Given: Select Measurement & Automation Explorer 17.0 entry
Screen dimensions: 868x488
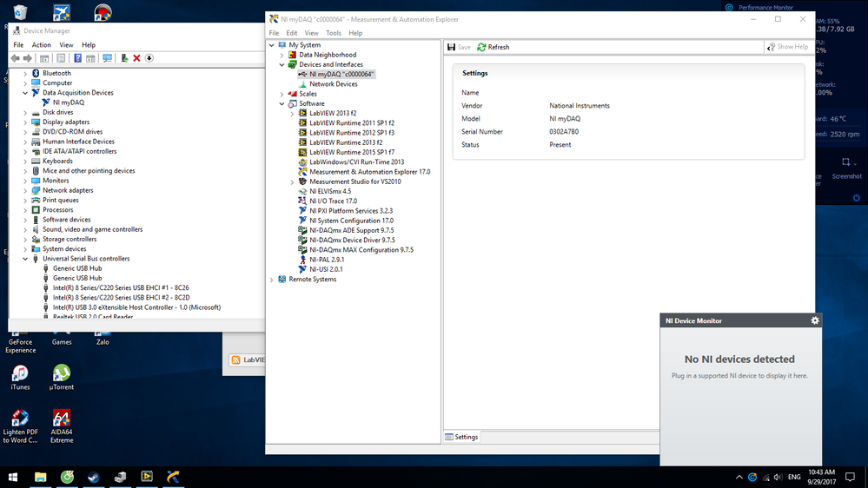Looking at the screenshot, I should 370,172.
